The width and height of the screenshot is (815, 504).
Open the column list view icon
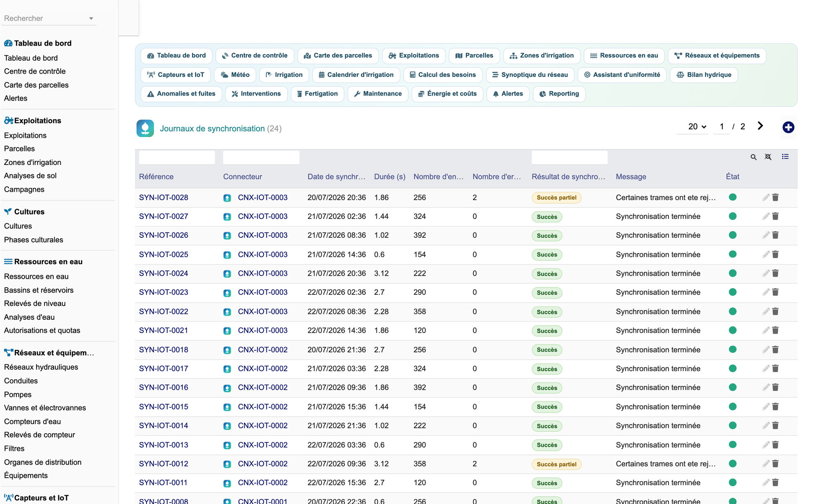(785, 157)
